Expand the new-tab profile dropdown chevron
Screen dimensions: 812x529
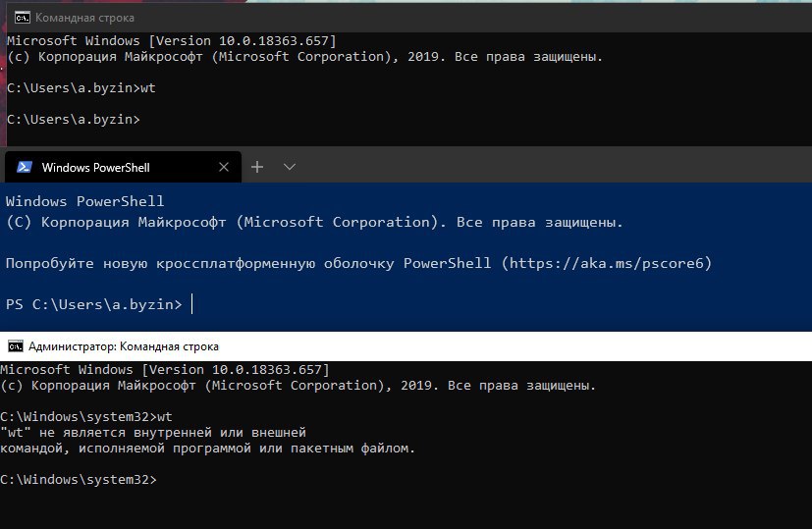pos(290,167)
